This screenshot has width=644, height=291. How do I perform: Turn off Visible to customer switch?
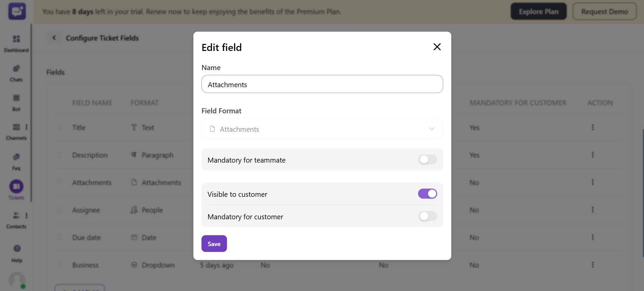[427, 194]
